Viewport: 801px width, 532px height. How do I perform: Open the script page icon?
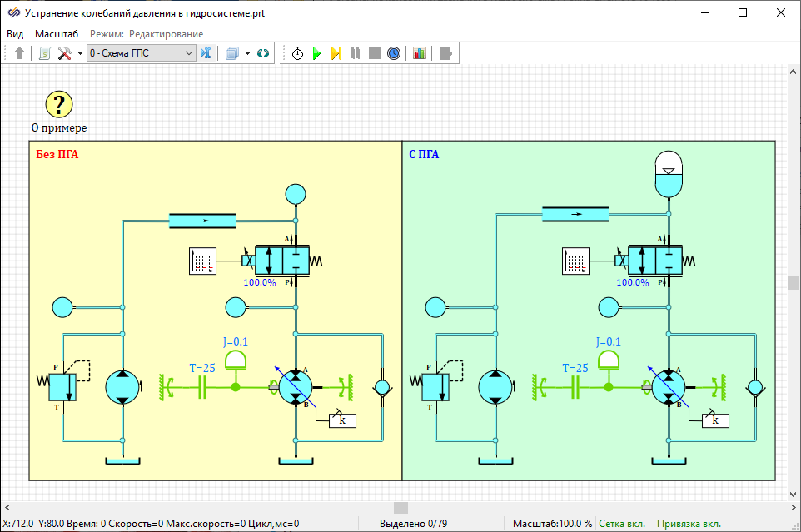pos(45,53)
